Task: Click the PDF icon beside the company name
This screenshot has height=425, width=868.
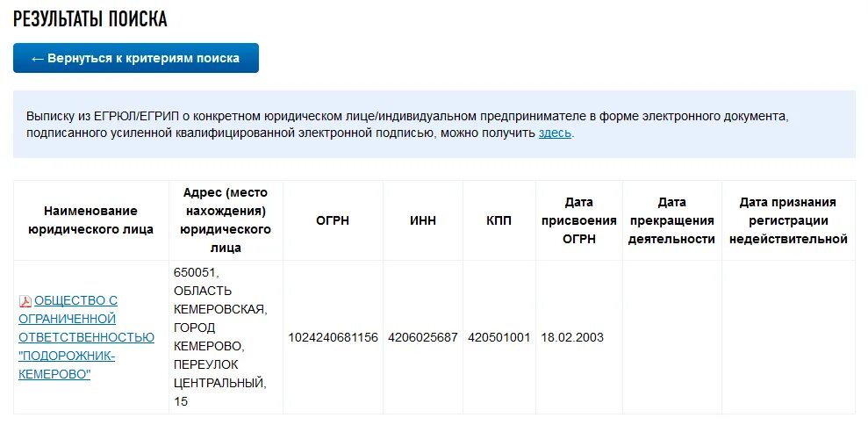Action: (x=25, y=301)
